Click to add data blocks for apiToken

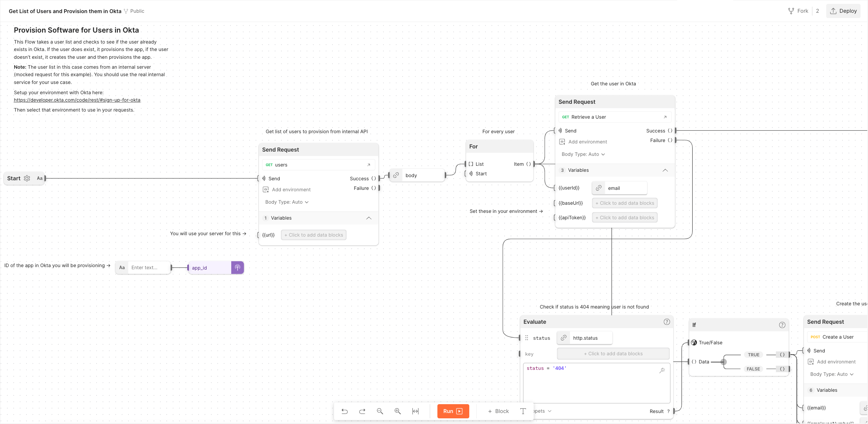coord(625,218)
